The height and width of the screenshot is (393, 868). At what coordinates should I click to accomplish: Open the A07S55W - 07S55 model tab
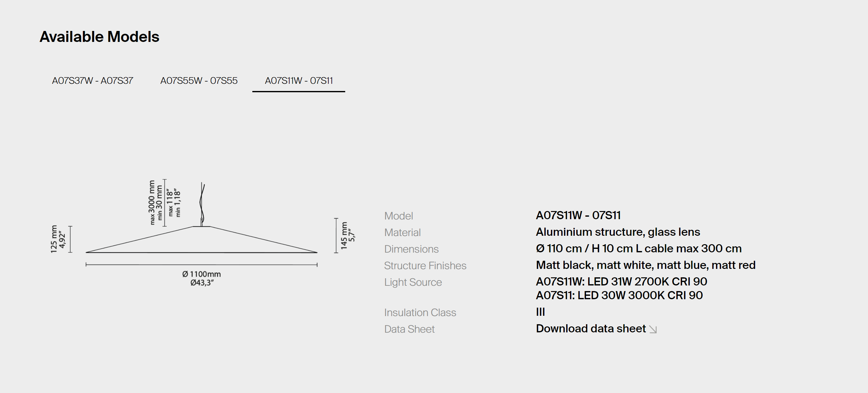(x=199, y=81)
